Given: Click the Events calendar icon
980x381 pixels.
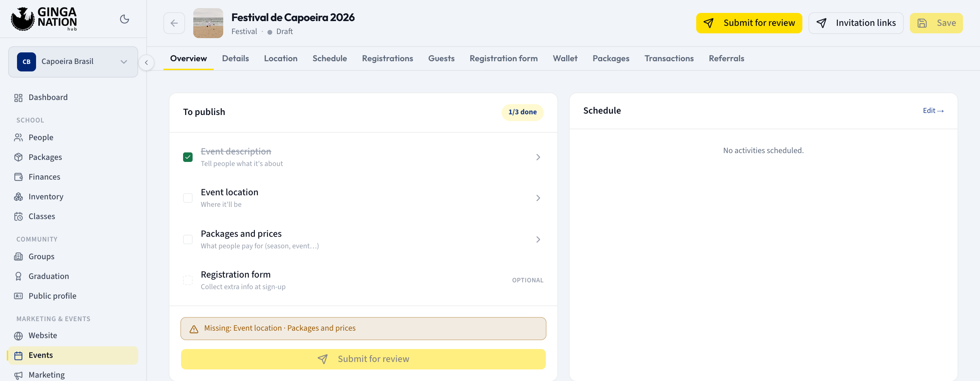Looking at the screenshot, I should (18, 355).
